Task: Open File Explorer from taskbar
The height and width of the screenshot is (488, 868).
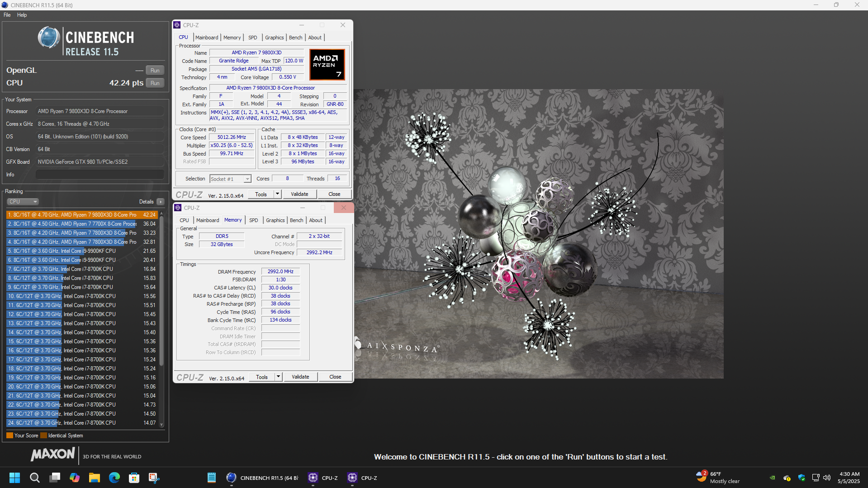Action: tap(95, 478)
